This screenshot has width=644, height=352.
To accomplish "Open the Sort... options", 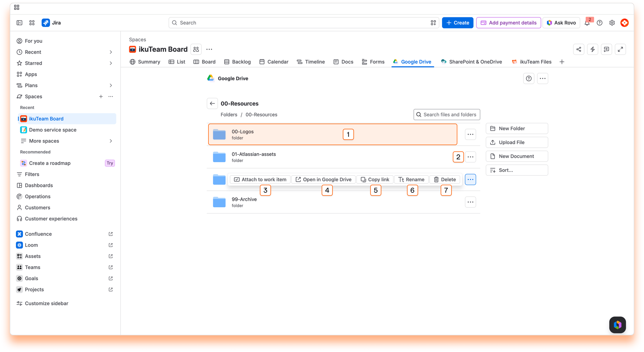I will click(517, 170).
